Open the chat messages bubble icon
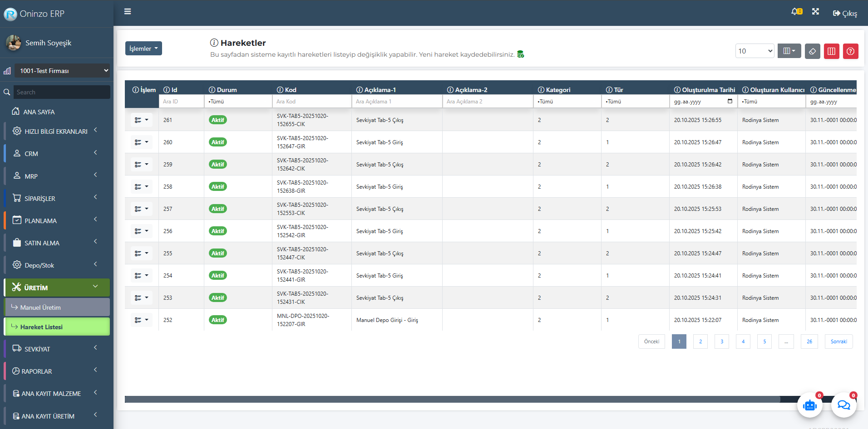The height and width of the screenshot is (429, 868). [843, 405]
